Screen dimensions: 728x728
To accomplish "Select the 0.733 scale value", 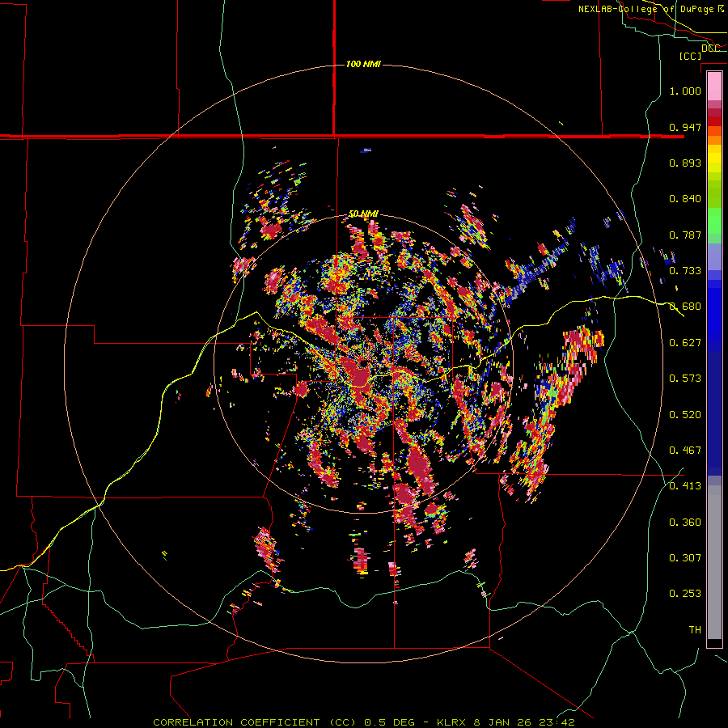I will [685, 271].
